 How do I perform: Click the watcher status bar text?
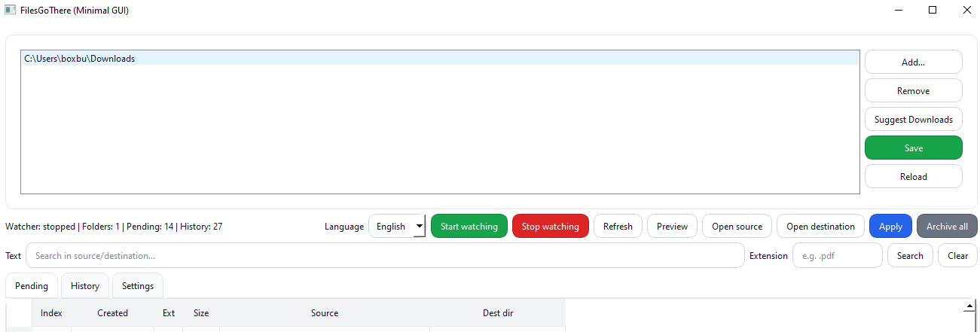pyautogui.click(x=114, y=226)
